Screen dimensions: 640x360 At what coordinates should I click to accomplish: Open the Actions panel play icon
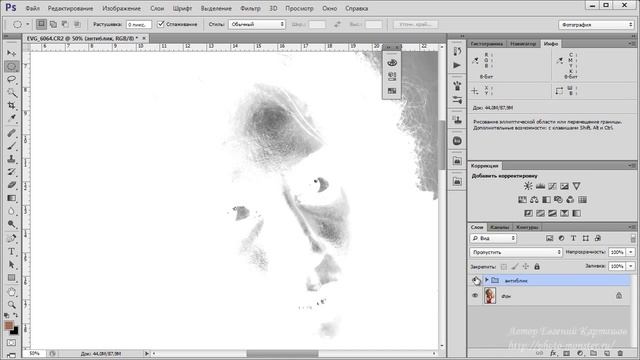click(457, 65)
